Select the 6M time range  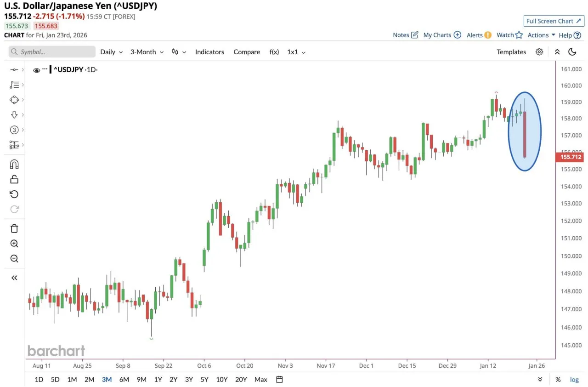tap(124, 379)
